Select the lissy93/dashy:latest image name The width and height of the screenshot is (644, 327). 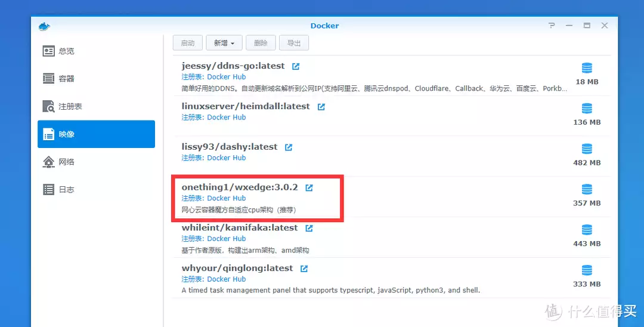pos(230,147)
